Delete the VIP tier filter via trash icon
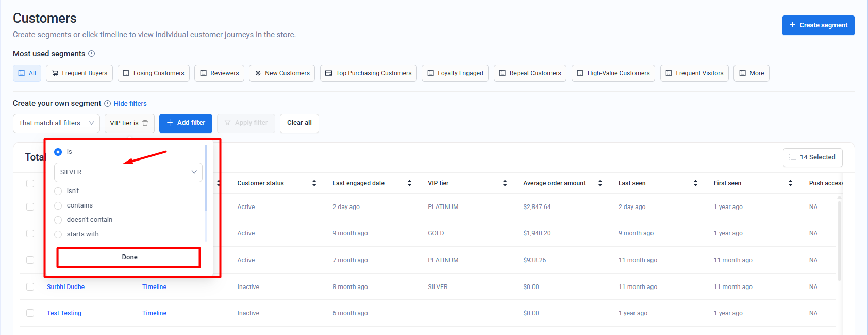Screen dimensions: 868x335 point(145,123)
